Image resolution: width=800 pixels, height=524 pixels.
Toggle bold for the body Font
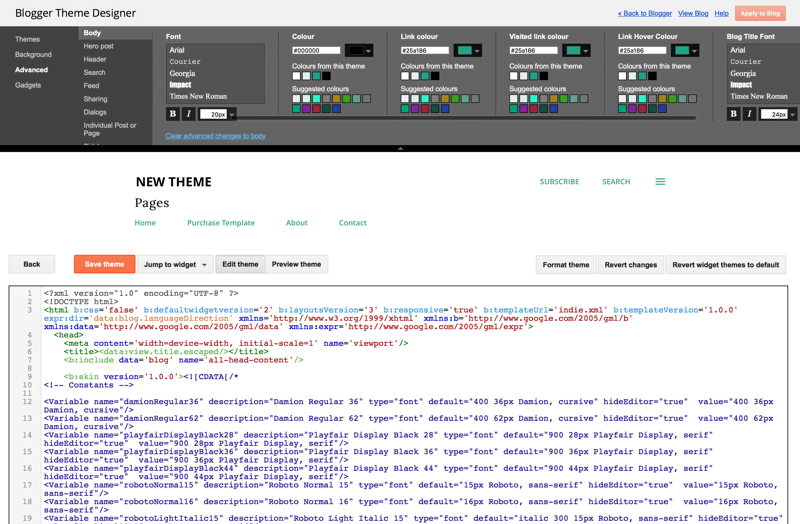pyautogui.click(x=172, y=114)
